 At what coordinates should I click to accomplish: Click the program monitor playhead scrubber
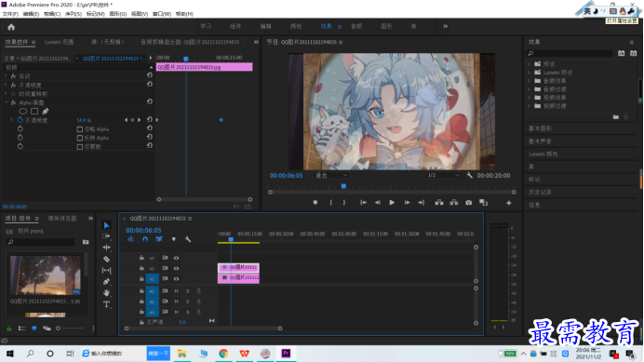pos(343,186)
